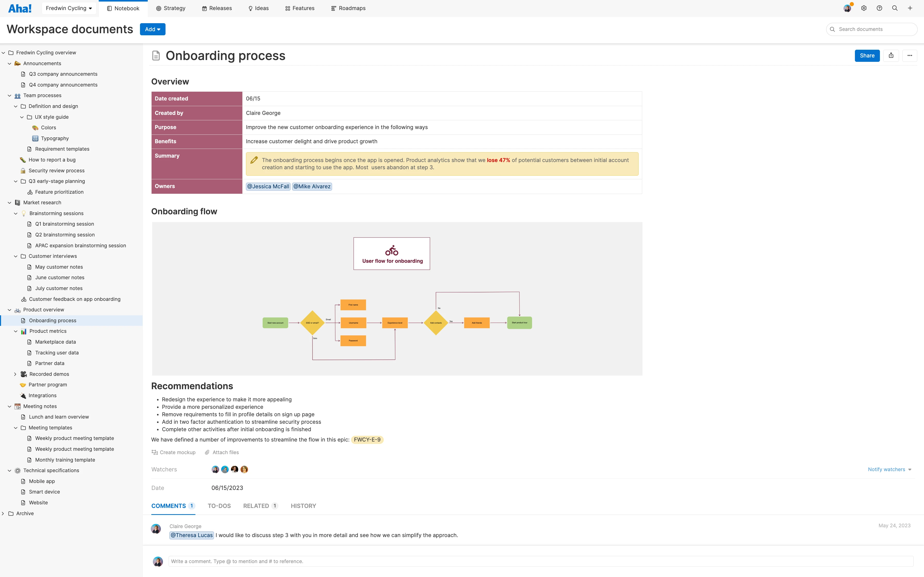Click the user avatar in top bar

pyautogui.click(x=847, y=8)
